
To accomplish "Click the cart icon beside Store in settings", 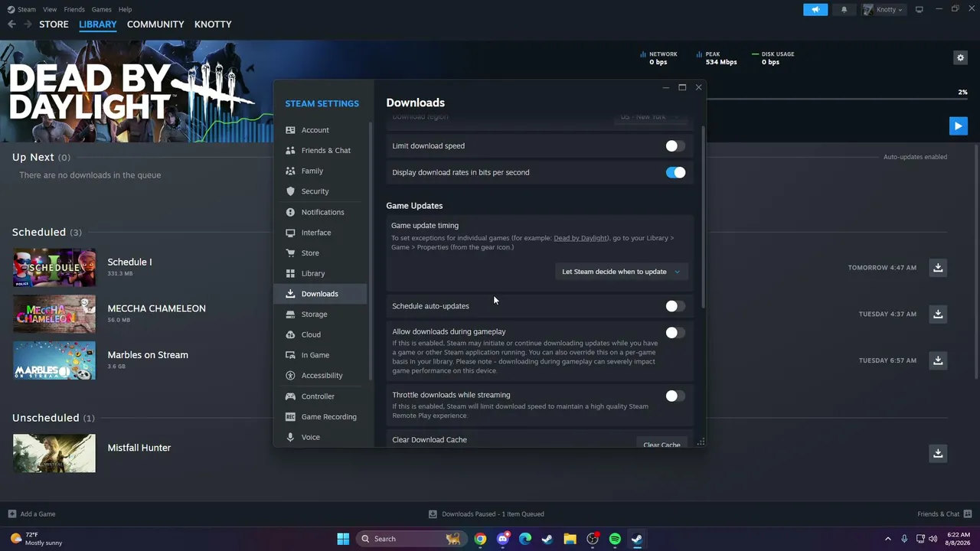I will [x=290, y=253].
